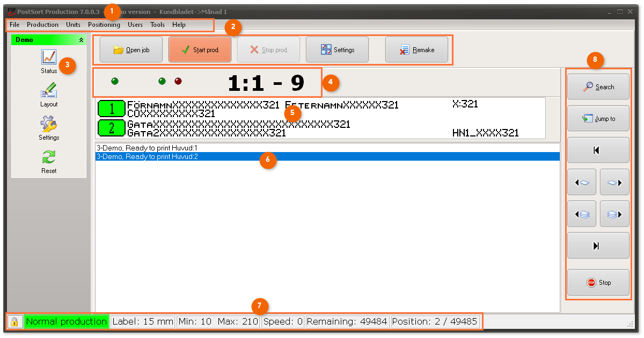Advance one bundle stack forward
Viewport: 644px width, 338px height.
(x=614, y=214)
